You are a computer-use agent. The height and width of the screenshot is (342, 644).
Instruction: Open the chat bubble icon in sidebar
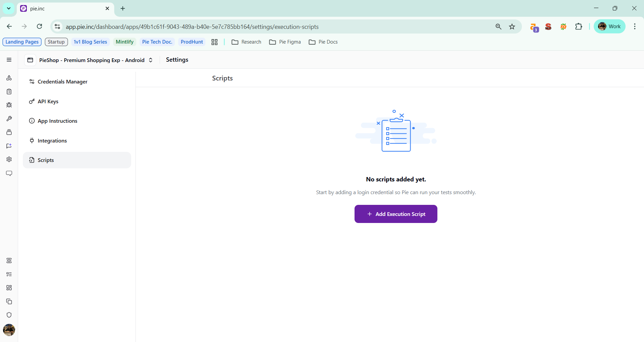click(x=9, y=173)
